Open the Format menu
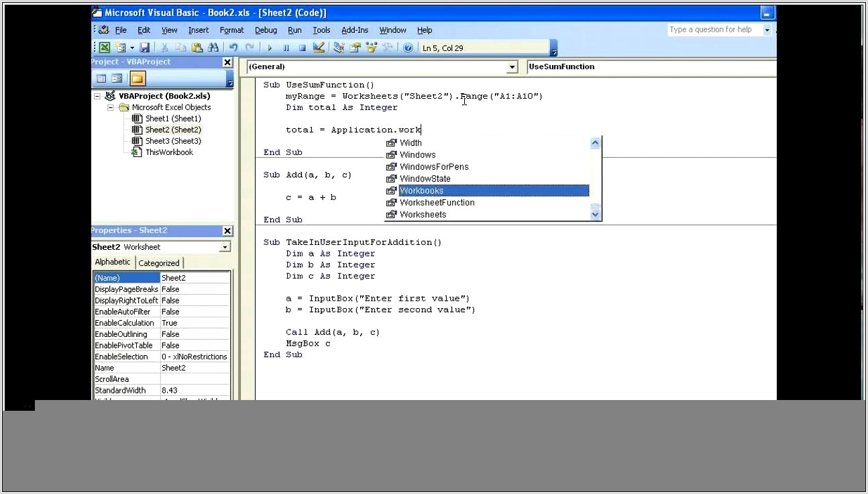The image size is (868, 494). [x=232, y=30]
